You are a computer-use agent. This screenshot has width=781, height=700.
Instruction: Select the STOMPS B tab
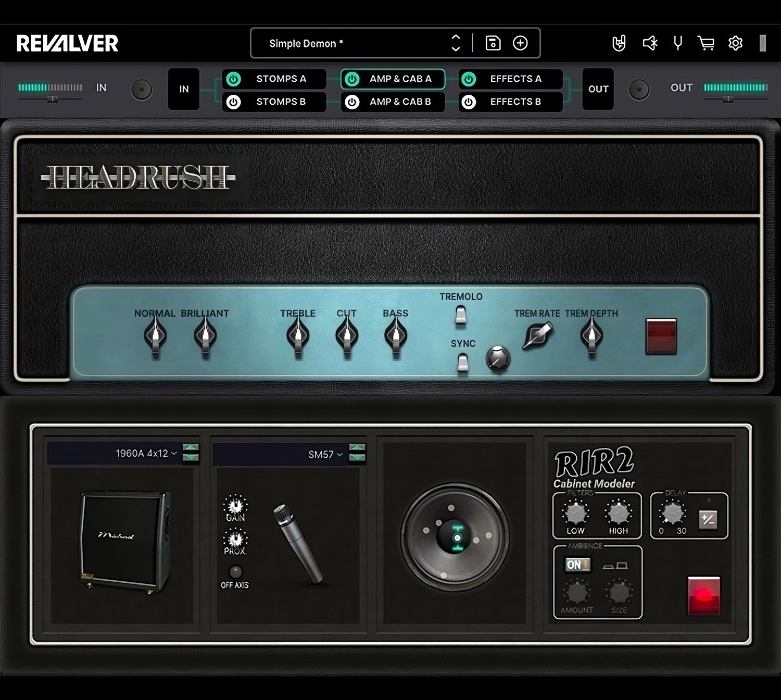pyautogui.click(x=281, y=102)
